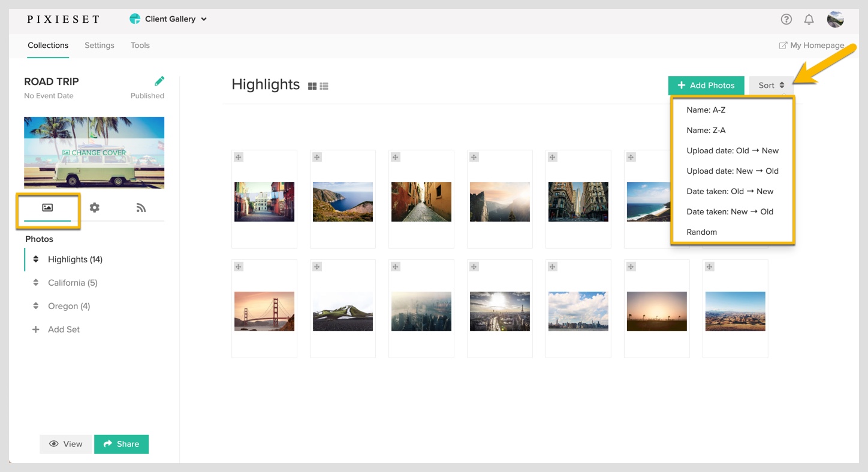Click the ROAD TRIP collection title

52,81
